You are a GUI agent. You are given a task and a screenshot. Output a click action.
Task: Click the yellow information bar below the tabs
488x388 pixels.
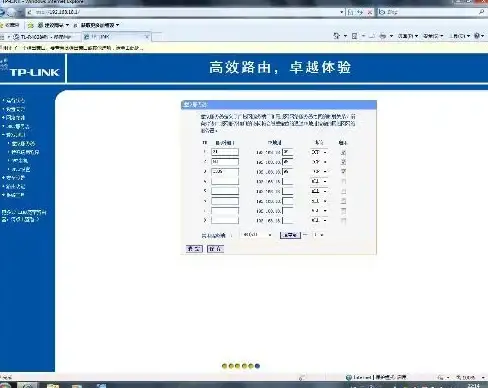pos(244,48)
